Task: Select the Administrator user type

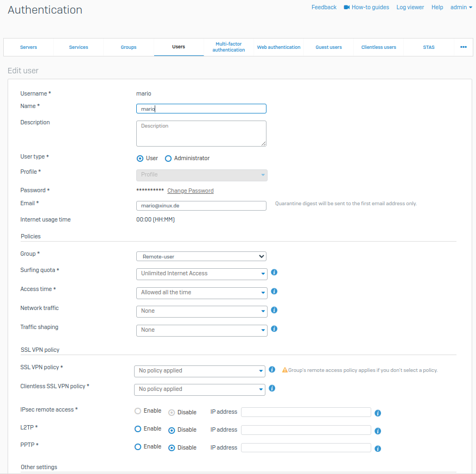Action: pyautogui.click(x=168, y=159)
